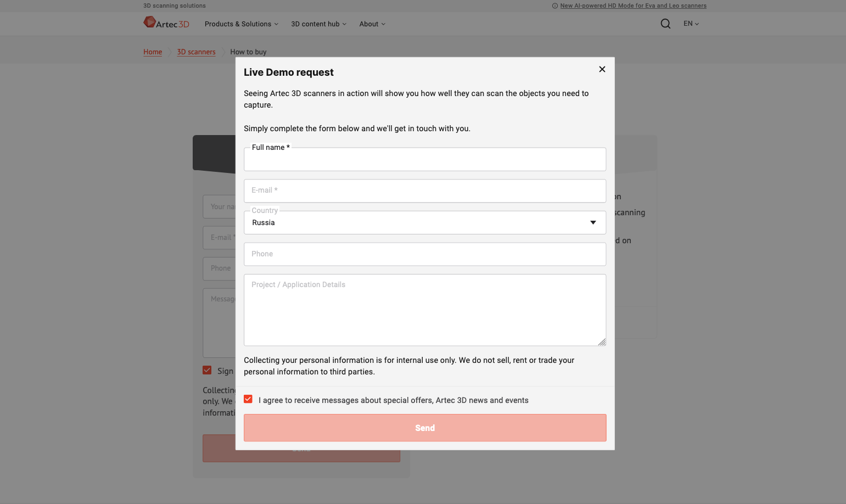
Task: Close the Live Demo request dialog
Action: pos(602,69)
